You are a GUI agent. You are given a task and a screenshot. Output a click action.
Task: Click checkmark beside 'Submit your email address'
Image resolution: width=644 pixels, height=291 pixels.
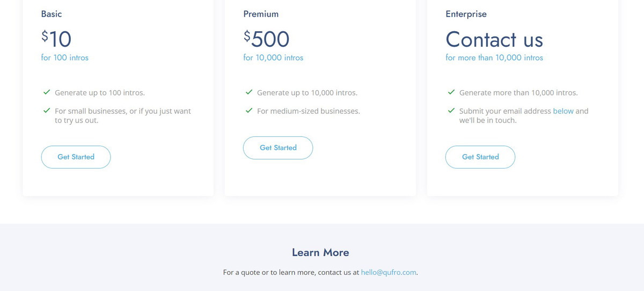coord(451,111)
